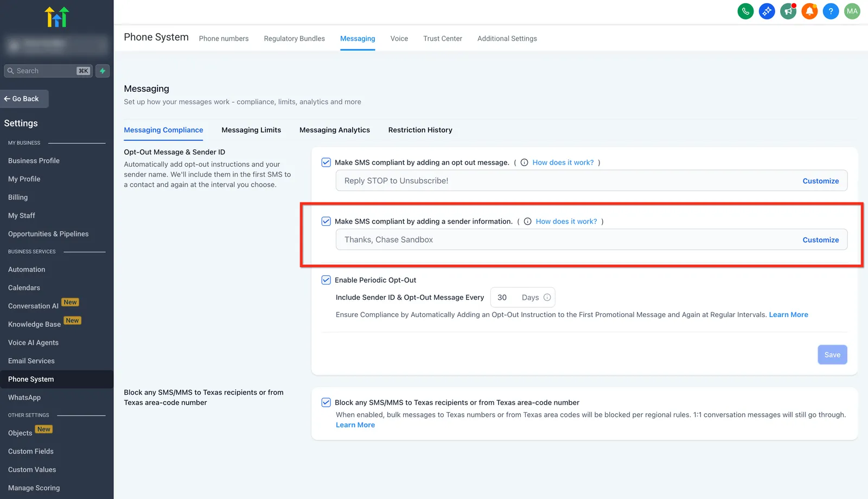Click the Thanks, Chase Sandbox field
The image size is (868, 499).
tap(591, 239)
